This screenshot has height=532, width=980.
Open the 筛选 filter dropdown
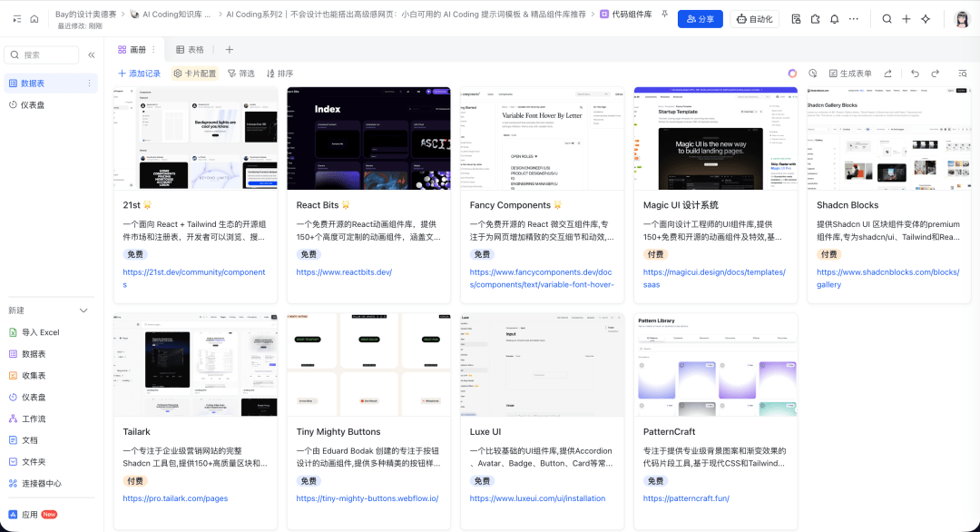240,74
